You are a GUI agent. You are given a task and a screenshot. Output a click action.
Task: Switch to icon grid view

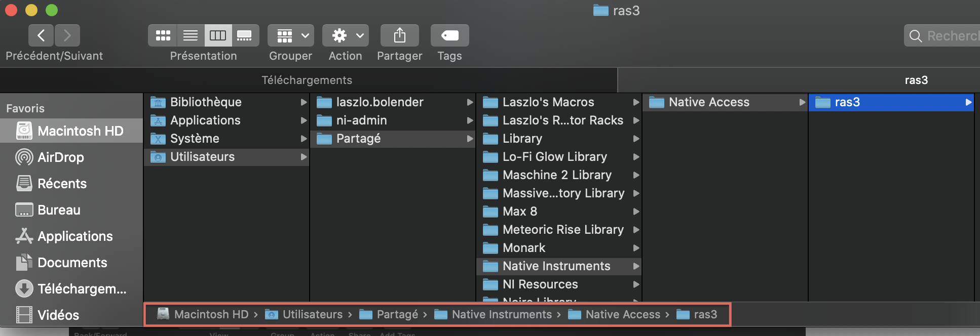point(163,35)
